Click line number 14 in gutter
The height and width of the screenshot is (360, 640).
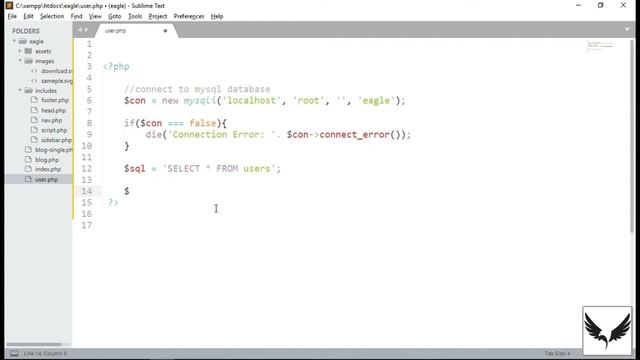87,191
